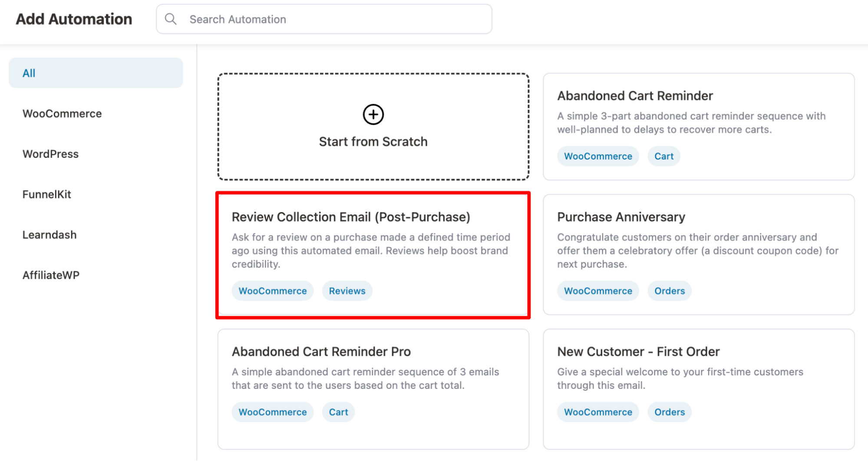Click the search magnifier icon
Image resolution: width=868 pixels, height=461 pixels.
170,19
